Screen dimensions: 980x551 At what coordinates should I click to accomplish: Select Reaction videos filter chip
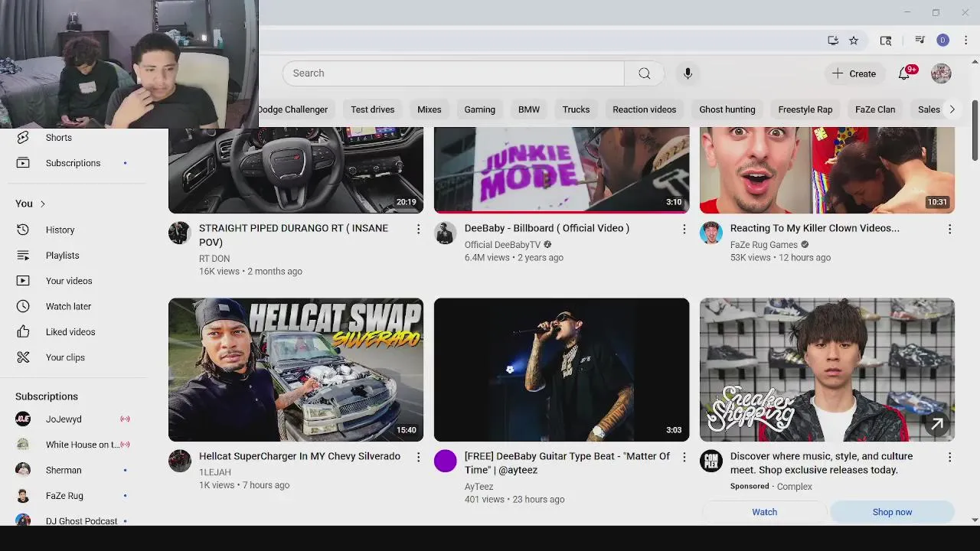[644, 109]
